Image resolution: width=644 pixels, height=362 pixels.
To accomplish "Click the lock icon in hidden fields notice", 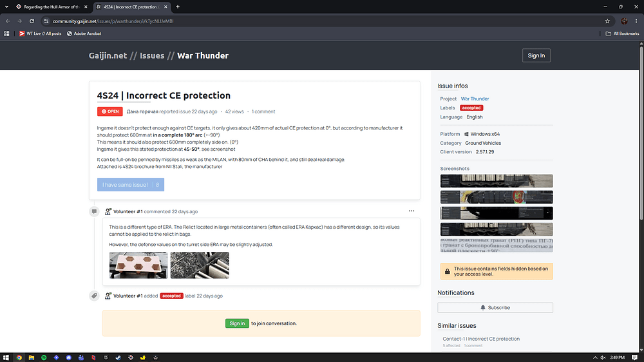I will pyautogui.click(x=448, y=271).
